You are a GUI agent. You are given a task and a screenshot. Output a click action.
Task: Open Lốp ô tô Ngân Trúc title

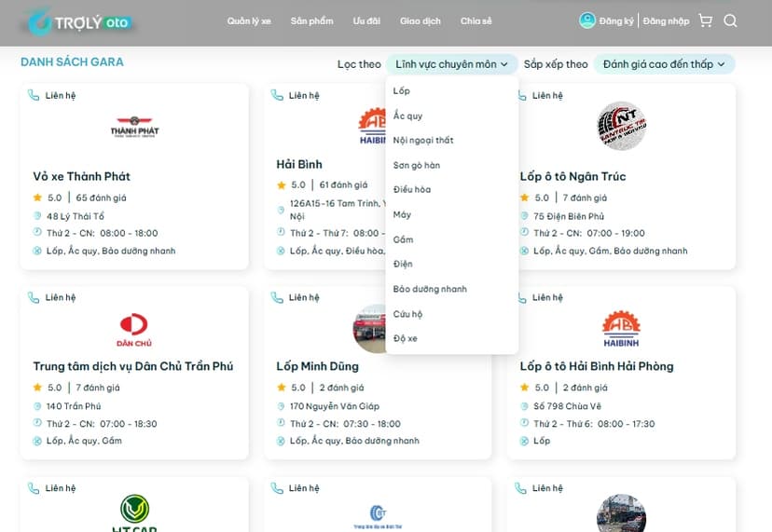point(572,176)
